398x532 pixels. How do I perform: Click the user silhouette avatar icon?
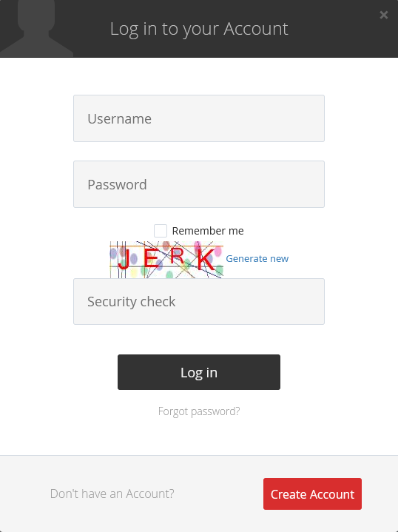[36, 29]
